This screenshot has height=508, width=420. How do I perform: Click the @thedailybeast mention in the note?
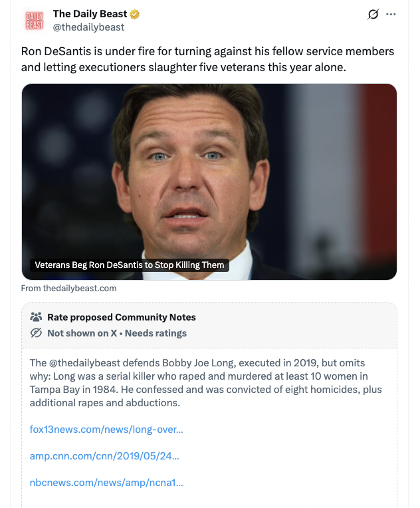point(87,363)
